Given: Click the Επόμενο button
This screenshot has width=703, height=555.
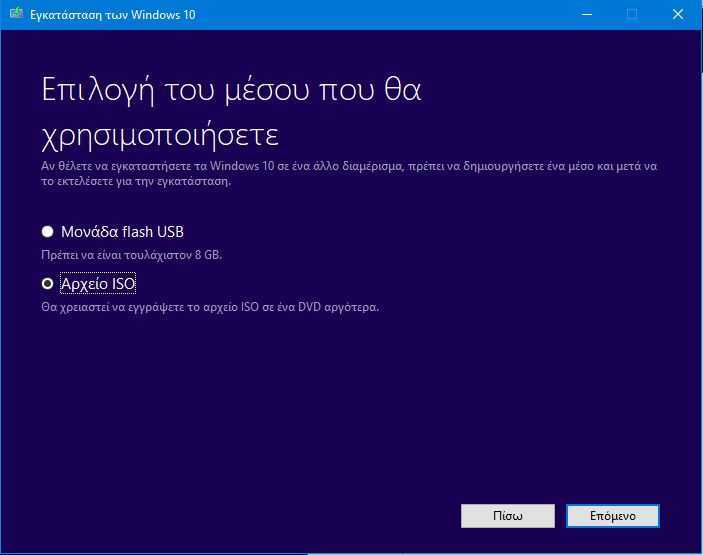Looking at the screenshot, I should pos(612,516).
